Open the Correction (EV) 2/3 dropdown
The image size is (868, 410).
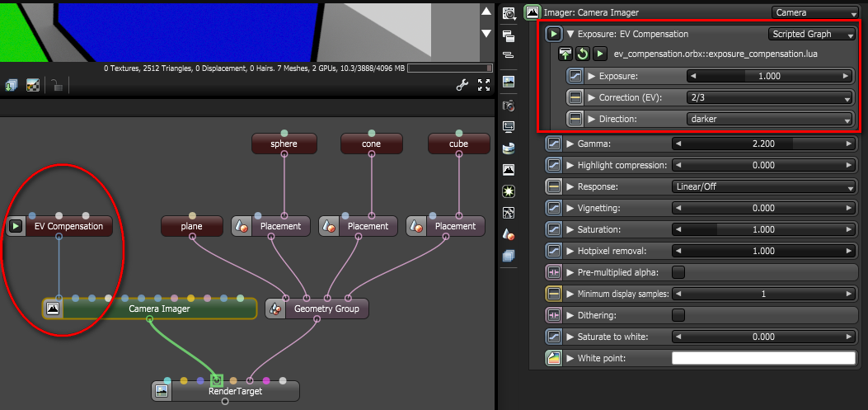coord(769,97)
